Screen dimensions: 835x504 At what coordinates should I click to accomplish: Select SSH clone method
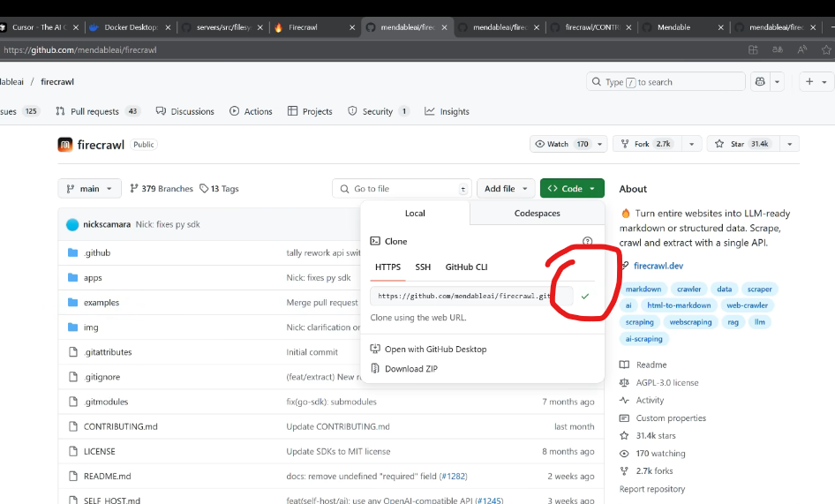423,267
